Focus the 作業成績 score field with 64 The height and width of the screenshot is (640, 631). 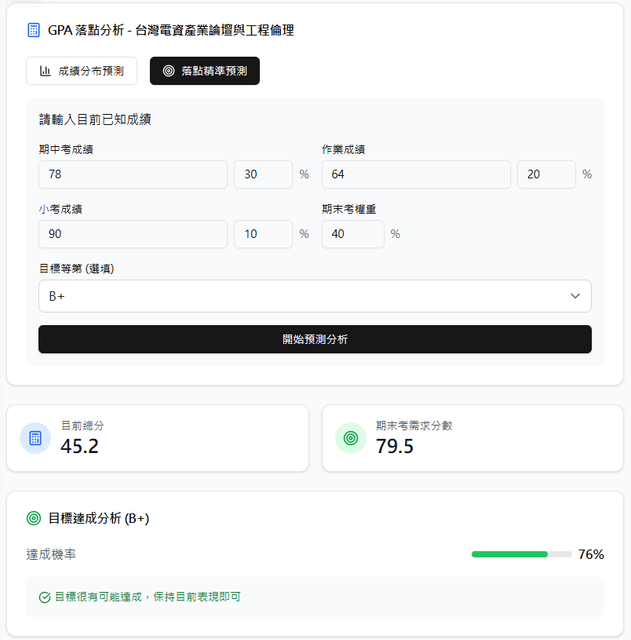point(416,175)
